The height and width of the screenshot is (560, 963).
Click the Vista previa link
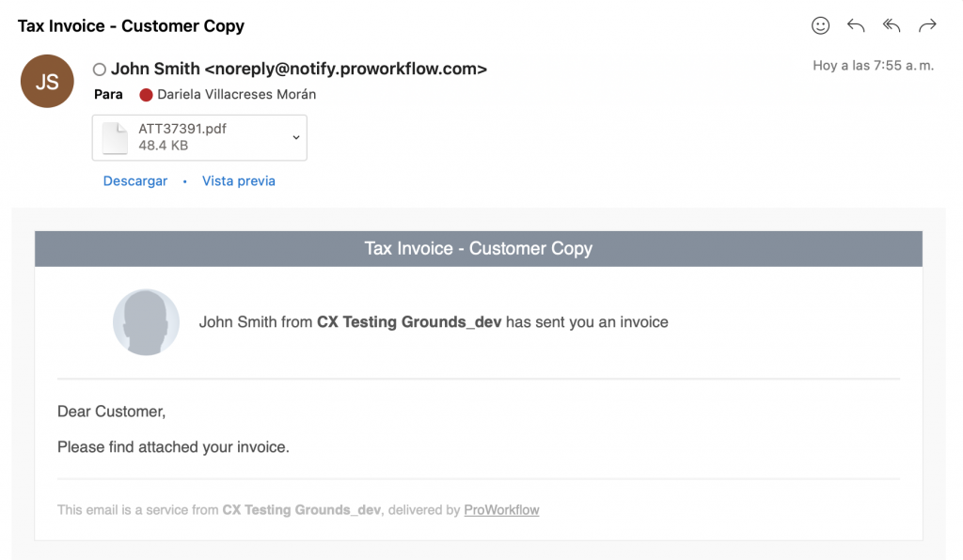pyautogui.click(x=239, y=181)
